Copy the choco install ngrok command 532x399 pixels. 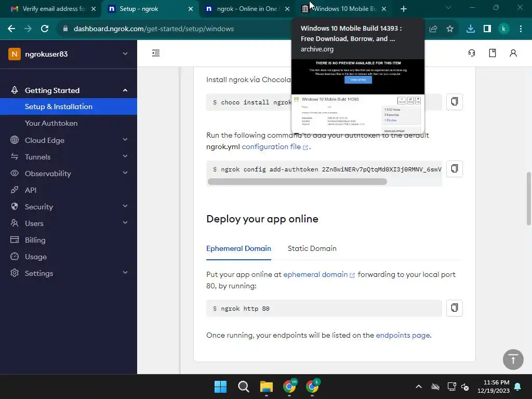coord(454,101)
